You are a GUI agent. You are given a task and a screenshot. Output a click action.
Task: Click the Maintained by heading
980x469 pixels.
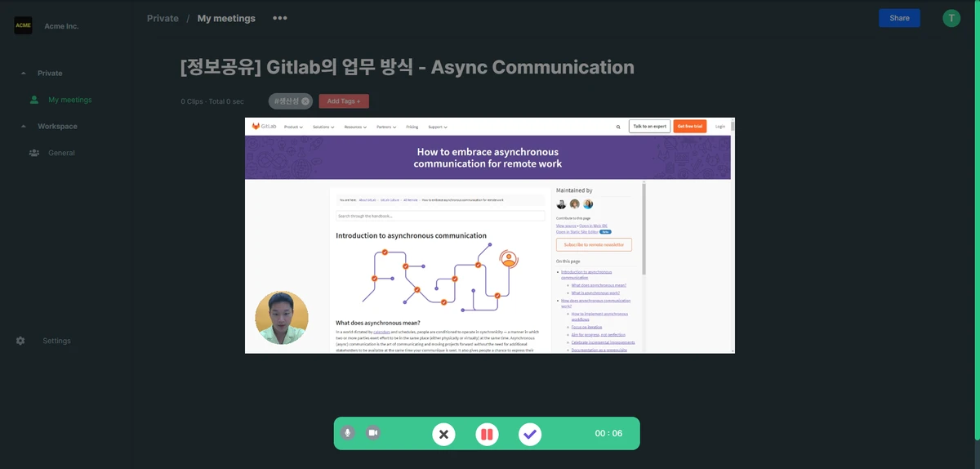(x=574, y=190)
